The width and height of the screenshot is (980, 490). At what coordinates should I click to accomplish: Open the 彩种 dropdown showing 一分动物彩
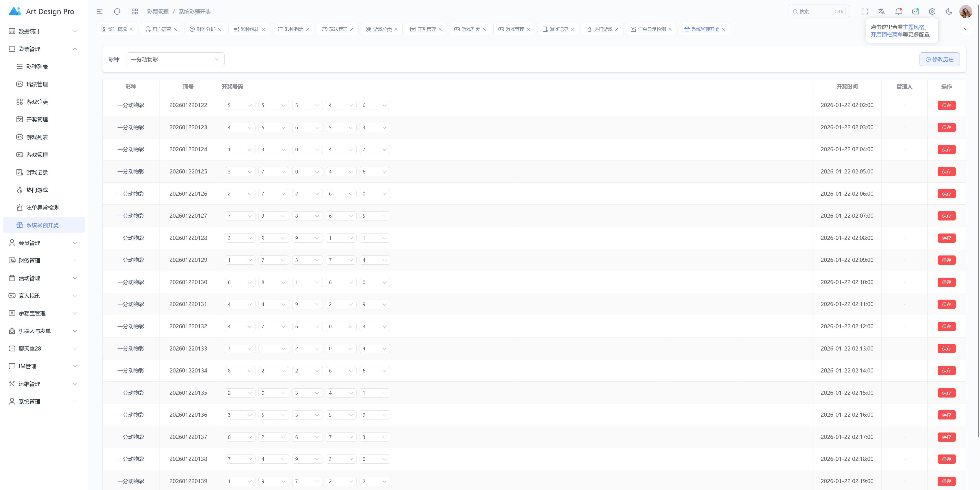pyautogui.click(x=175, y=59)
